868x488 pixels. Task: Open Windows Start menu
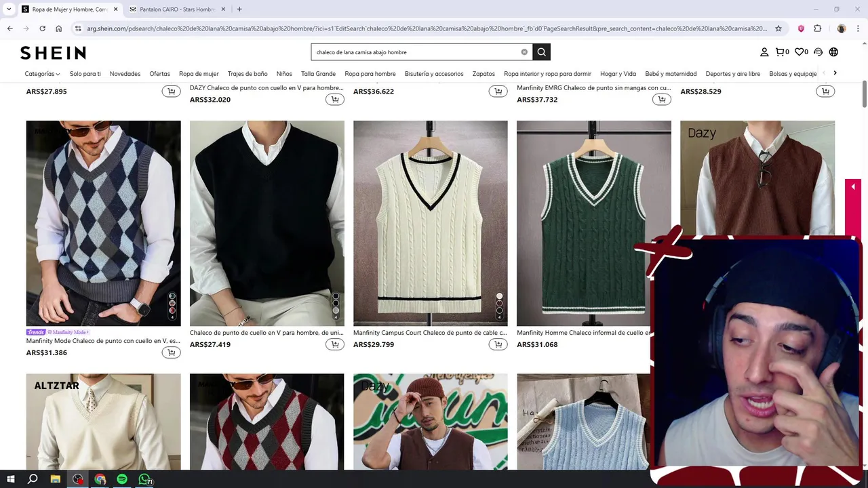(x=10, y=479)
